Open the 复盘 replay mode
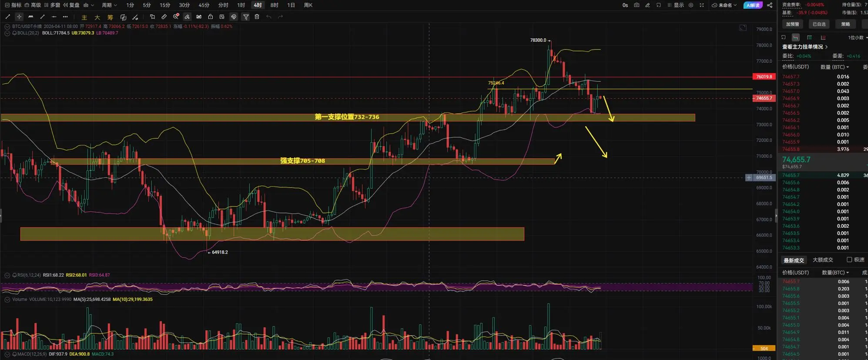Image resolution: width=868 pixels, height=360 pixels. click(71, 5)
